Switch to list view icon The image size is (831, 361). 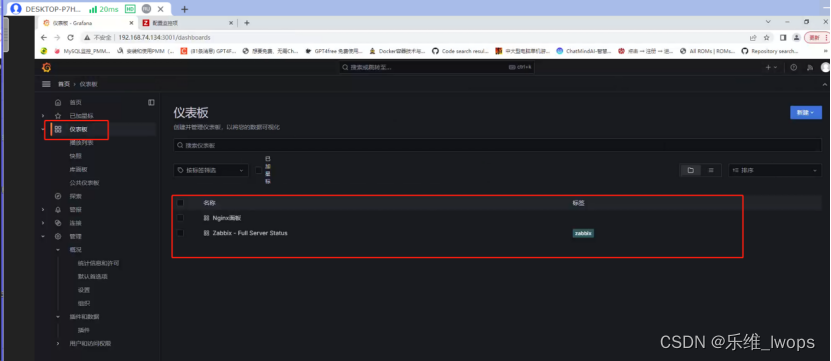711,170
